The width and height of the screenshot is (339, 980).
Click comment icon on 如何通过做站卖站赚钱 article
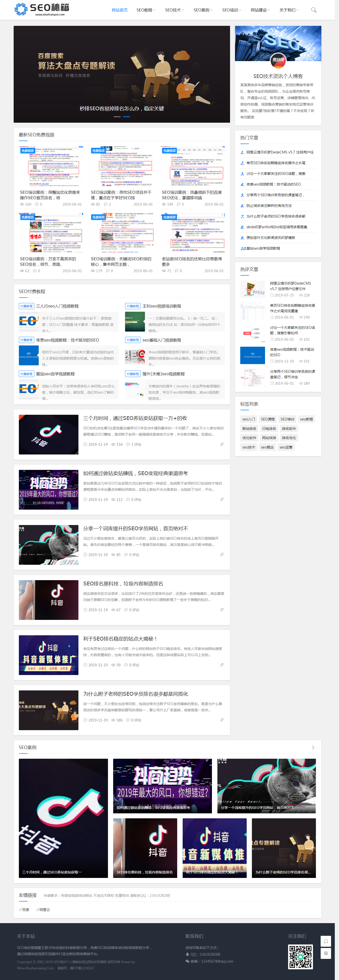coord(128,499)
